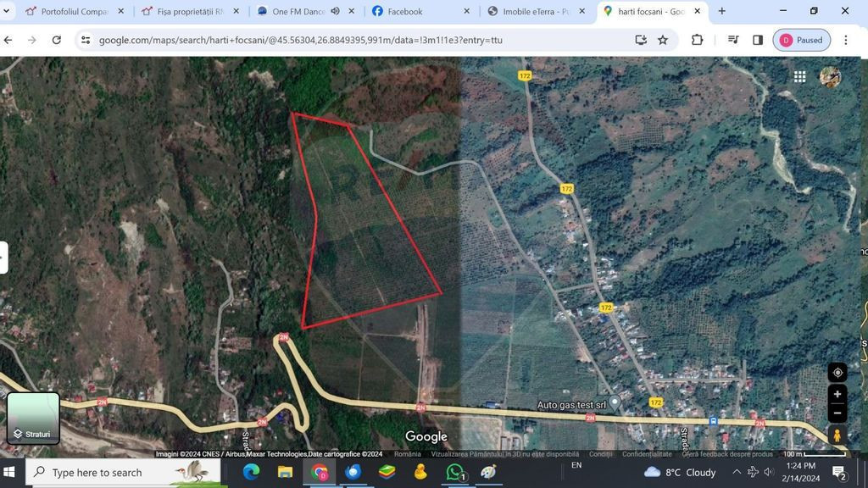Viewport: 868px width, 488px height.
Task: Open the media controls icon
Action: pos(733,40)
